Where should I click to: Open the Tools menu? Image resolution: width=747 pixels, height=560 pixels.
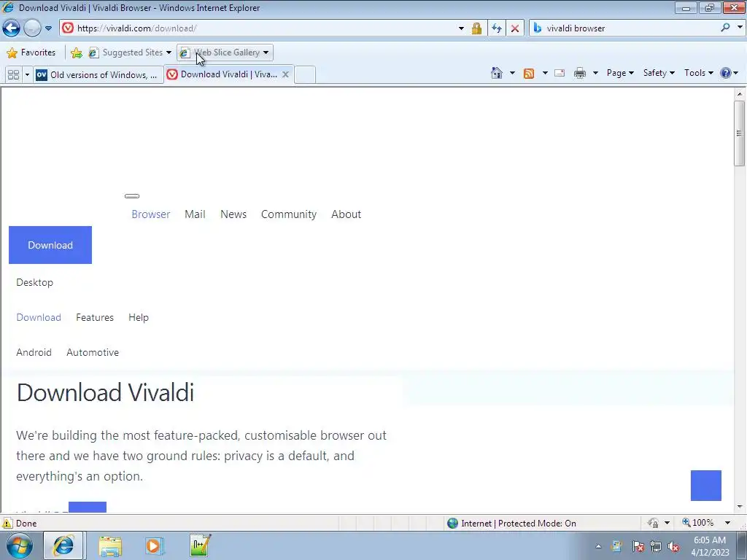tap(698, 73)
